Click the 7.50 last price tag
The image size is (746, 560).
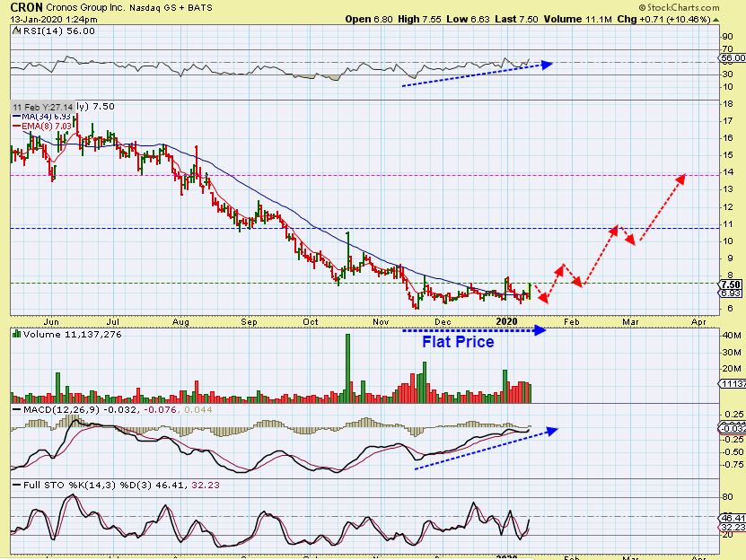pos(731,284)
